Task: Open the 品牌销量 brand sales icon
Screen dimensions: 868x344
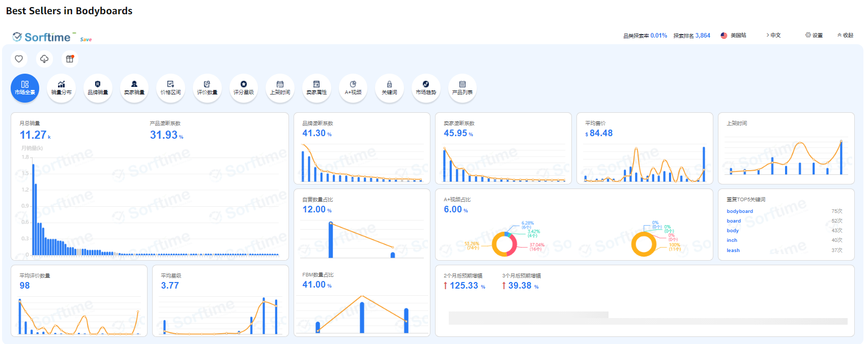Action: point(98,88)
